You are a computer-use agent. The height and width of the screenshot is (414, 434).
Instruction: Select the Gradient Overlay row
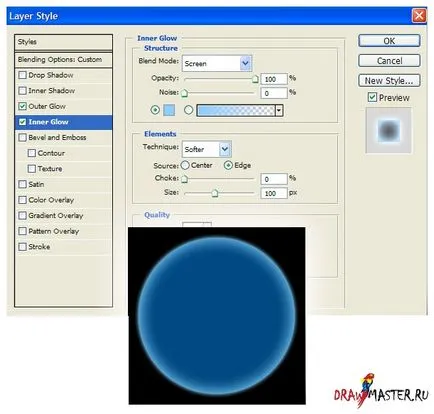(63, 216)
